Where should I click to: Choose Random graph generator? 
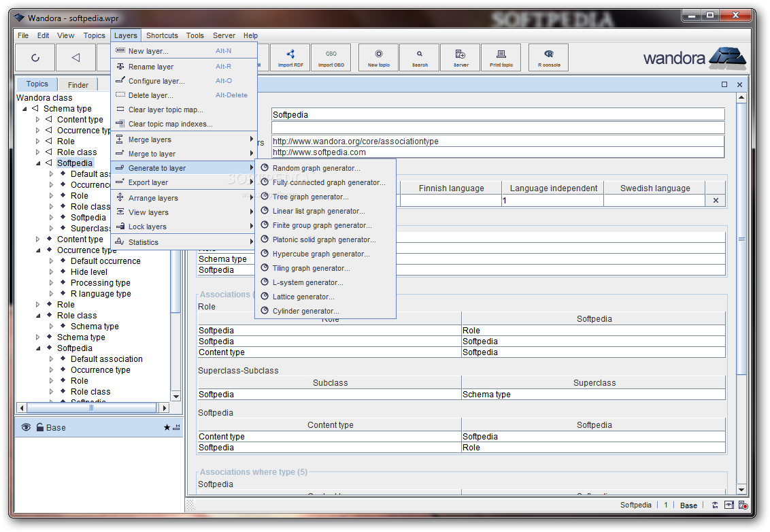326,168
